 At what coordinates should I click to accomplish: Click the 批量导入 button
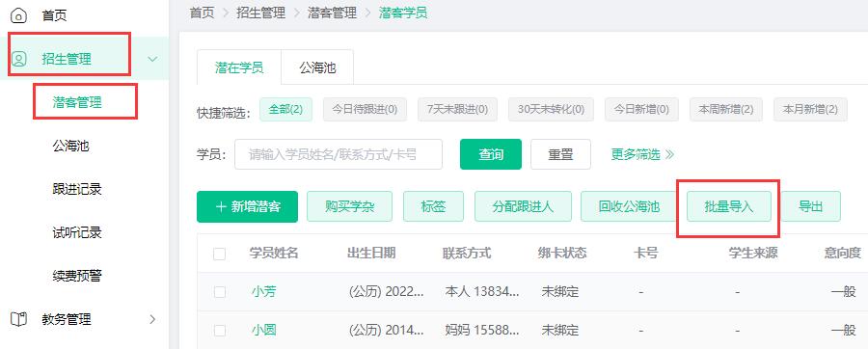pyautogui.click(x=729, y=207)
